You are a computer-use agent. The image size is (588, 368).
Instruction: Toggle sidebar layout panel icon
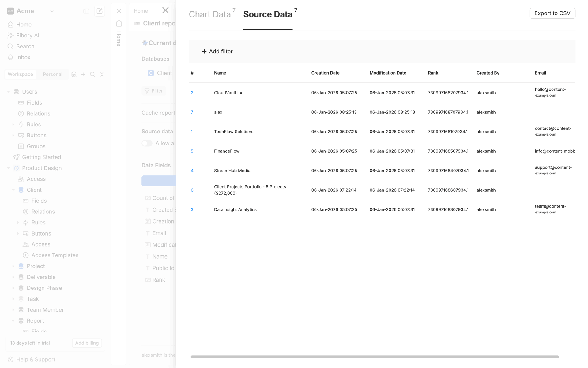(x=86, y=11)
